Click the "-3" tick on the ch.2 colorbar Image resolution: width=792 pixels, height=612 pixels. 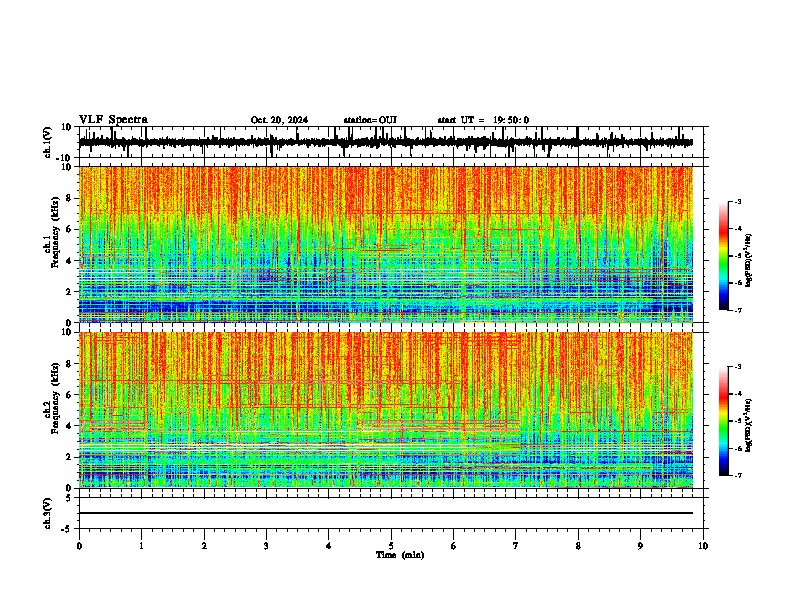click(x=737, y=367)
